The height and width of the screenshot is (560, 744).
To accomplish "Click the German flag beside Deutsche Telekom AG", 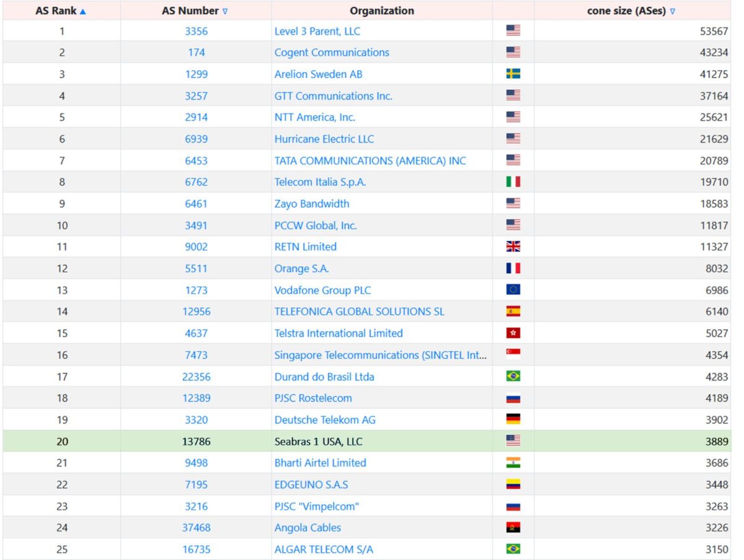I will click(x=513, y=419).
